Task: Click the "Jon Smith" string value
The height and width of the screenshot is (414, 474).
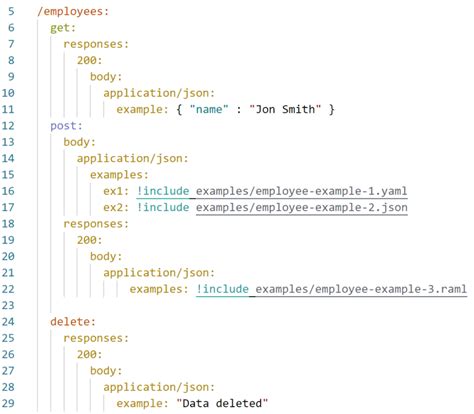Action: [285, 109]
